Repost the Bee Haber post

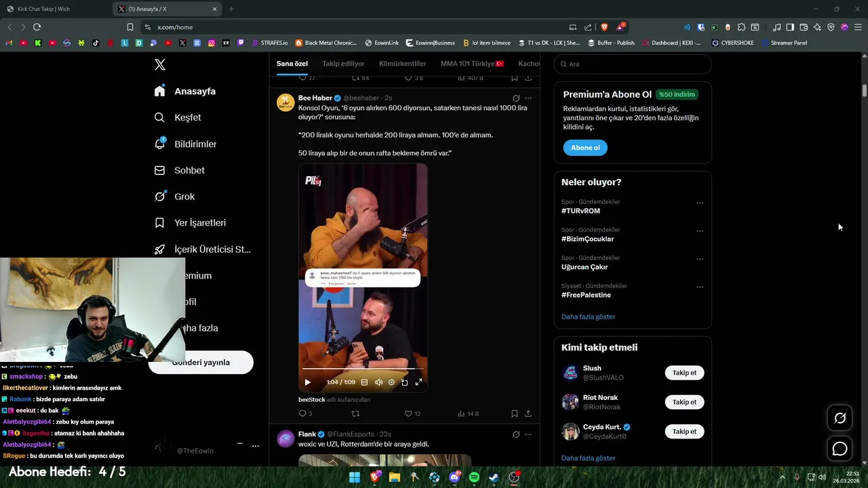click(355, 413)
